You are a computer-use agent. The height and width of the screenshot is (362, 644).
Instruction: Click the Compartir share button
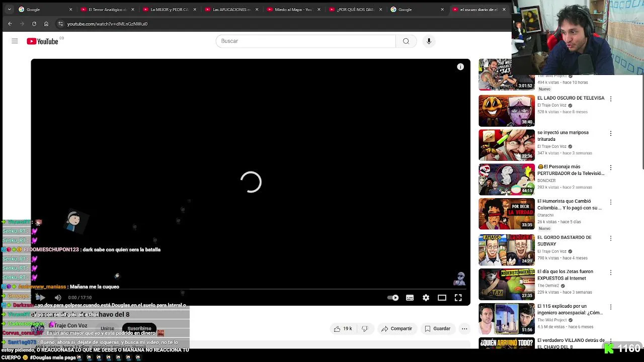396,329
